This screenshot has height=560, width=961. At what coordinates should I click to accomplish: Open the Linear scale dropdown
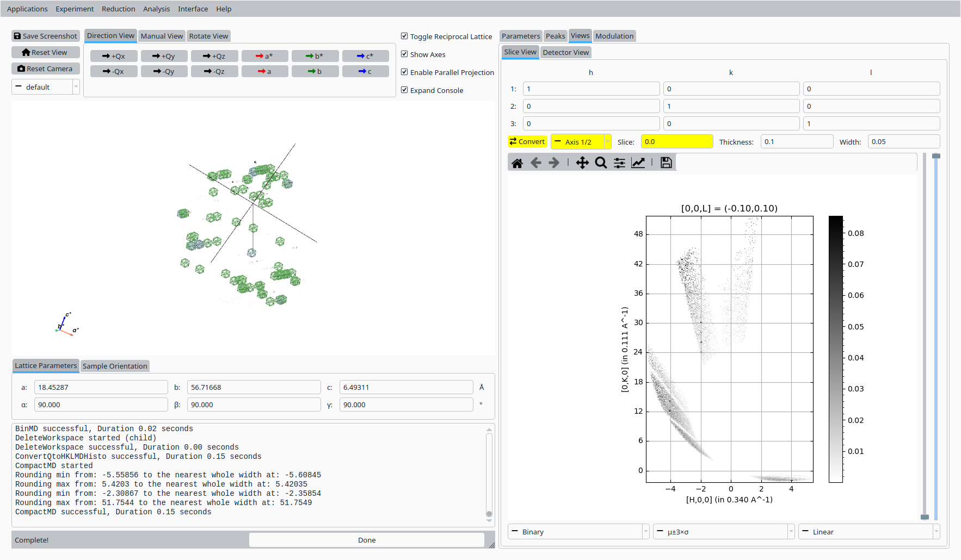(868, 532)
